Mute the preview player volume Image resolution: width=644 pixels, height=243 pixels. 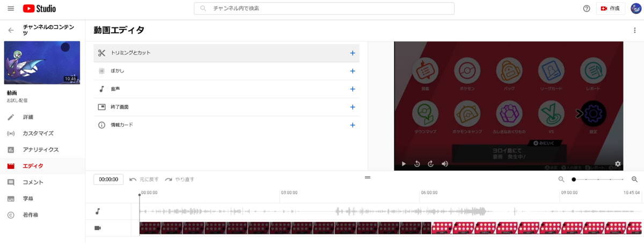point(445,163)
